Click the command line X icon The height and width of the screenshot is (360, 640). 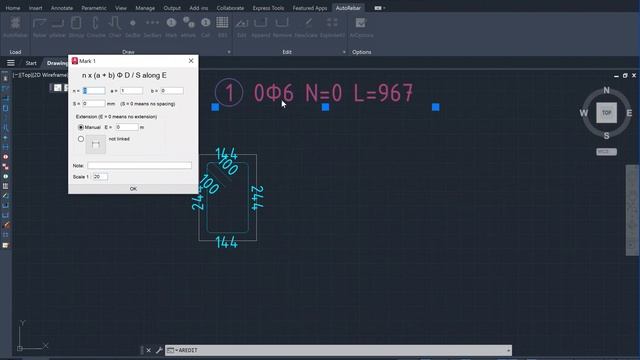(149, 350)
